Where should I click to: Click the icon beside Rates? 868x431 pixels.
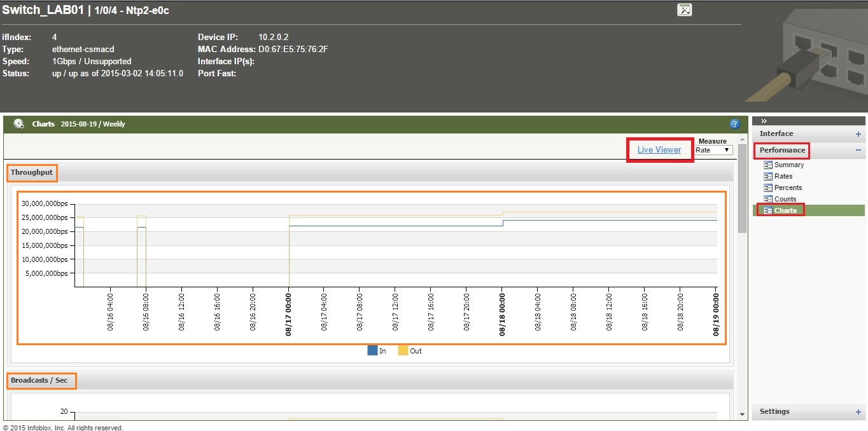(767, 177)
